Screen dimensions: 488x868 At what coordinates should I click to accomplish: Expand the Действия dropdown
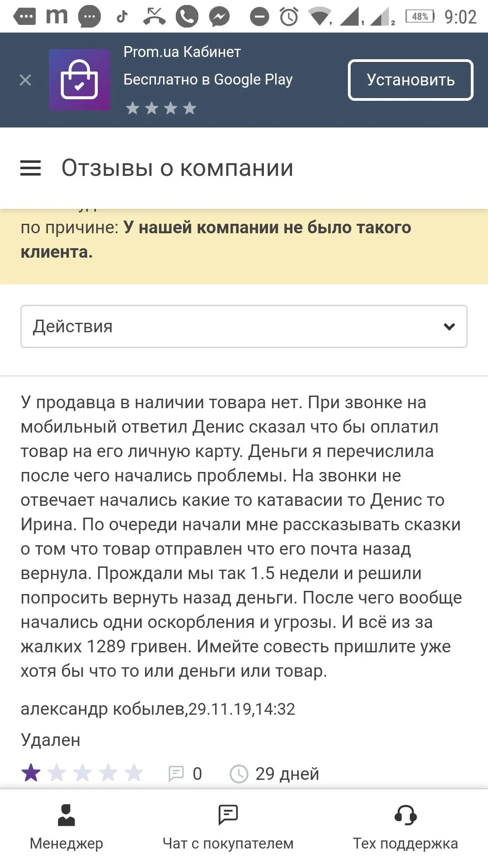[244, 326]
